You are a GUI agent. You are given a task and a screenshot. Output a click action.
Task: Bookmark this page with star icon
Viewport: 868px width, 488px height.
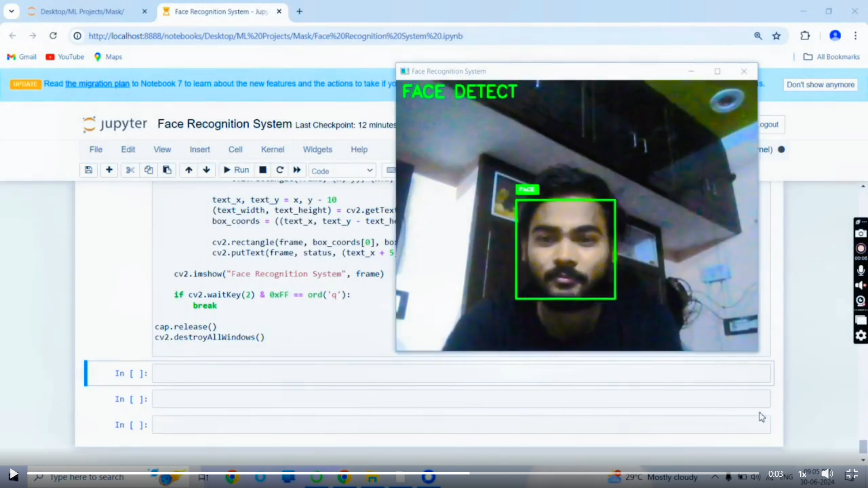click(776, 36)
